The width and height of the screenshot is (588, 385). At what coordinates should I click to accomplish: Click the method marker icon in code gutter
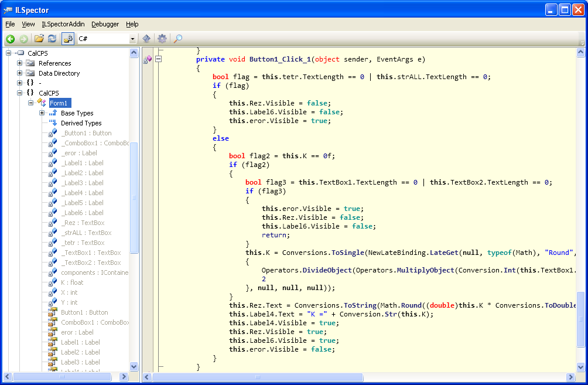[x=148, y=59]
